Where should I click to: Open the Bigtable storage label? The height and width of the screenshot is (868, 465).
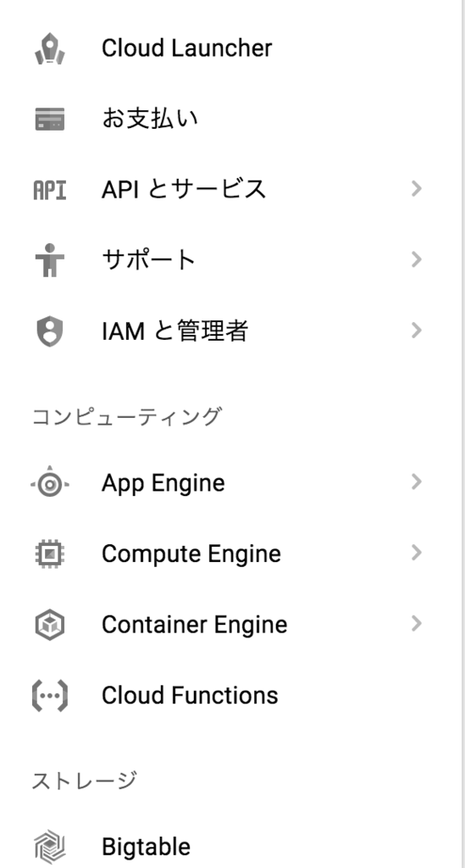[146, 847]
